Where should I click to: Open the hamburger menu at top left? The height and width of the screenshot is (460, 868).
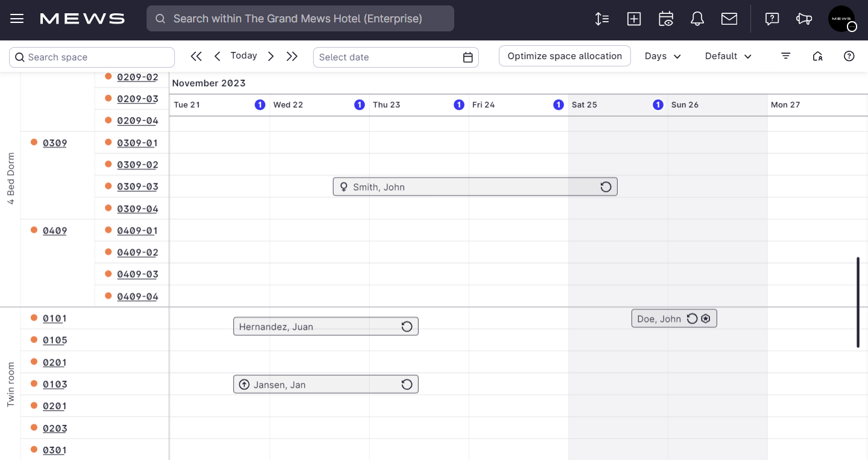[x=17, y=18]
